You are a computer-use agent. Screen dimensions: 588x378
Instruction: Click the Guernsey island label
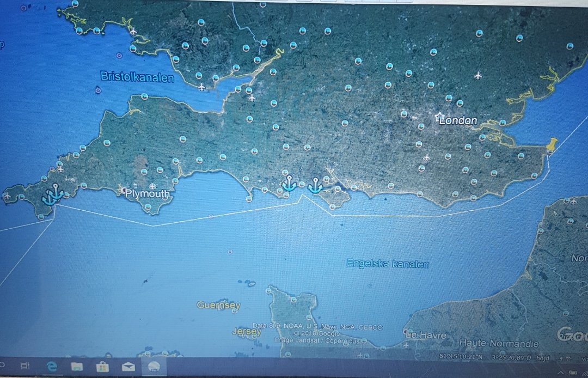(x=218, y=306)
